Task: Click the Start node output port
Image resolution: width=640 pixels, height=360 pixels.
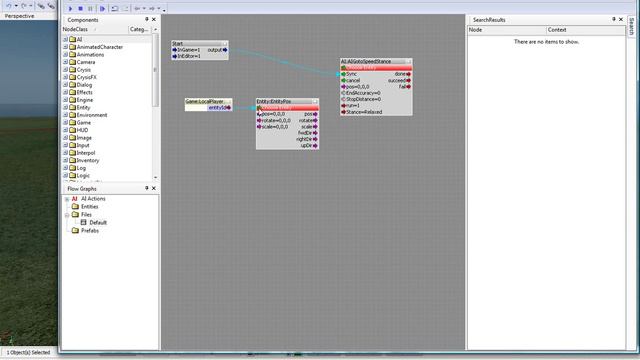Action: tap(225, 50)
